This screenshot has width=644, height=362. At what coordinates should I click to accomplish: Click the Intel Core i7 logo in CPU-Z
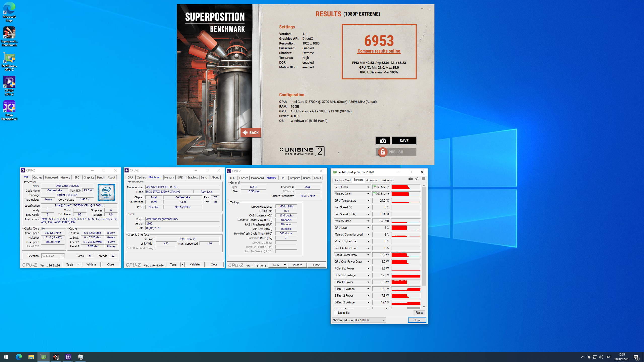pos(106,193)
